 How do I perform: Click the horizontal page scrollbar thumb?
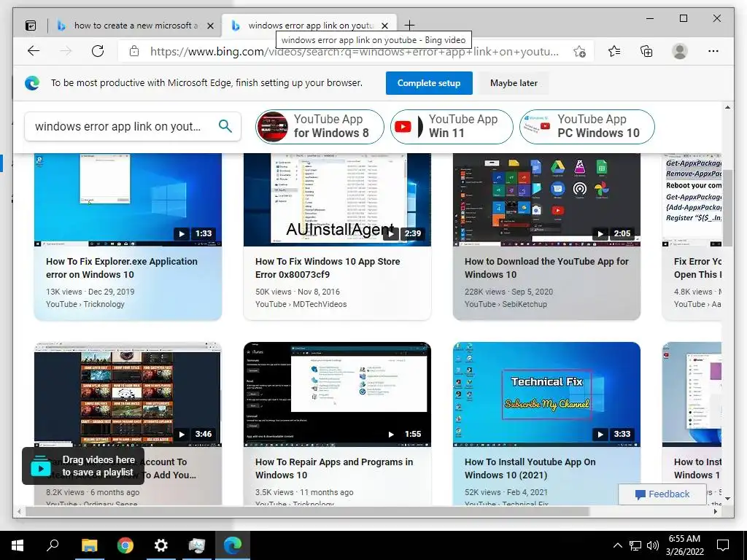click(x=307, y=511)
